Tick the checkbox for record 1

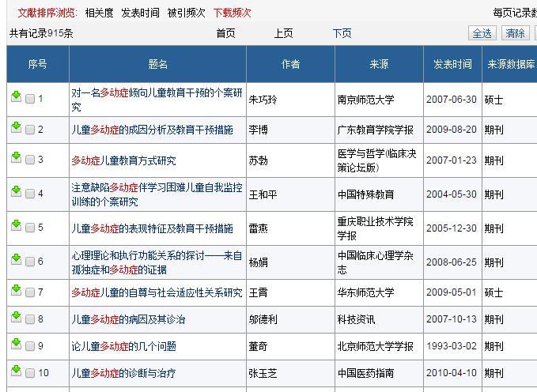click(30, 99)
